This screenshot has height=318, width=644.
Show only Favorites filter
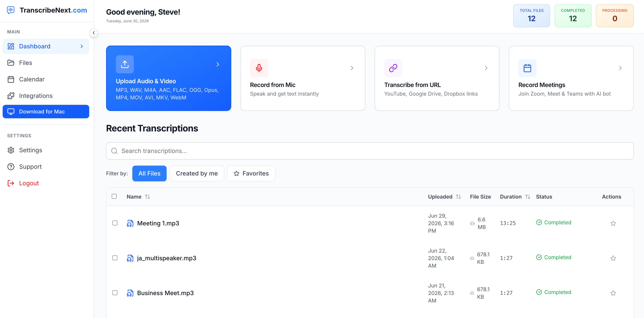[251, 173]
